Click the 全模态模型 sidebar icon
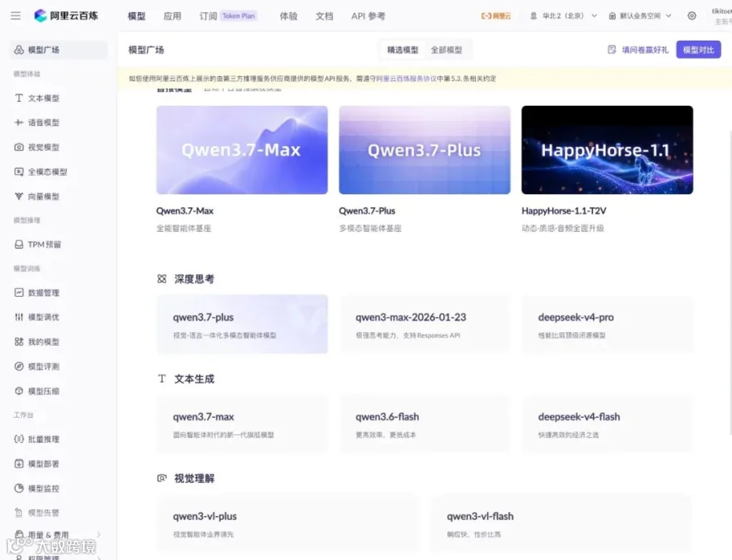 click(x=19, y=171)
